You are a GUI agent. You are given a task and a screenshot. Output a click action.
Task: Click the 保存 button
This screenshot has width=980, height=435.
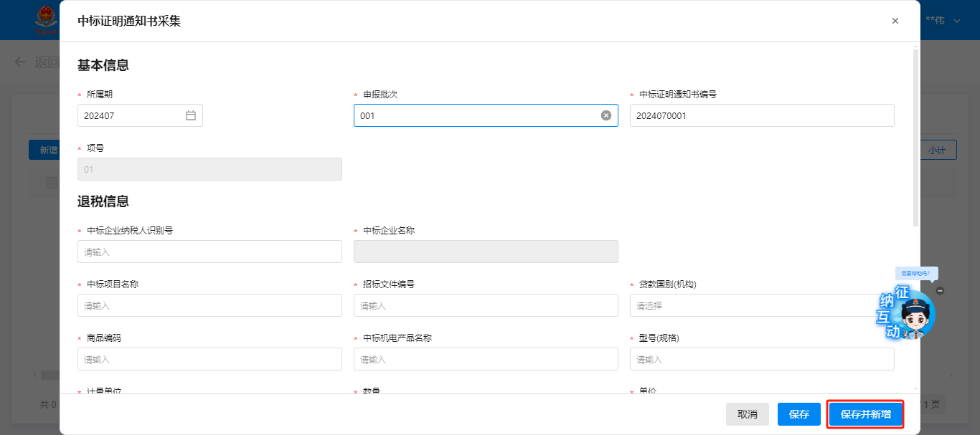(799, 414)
